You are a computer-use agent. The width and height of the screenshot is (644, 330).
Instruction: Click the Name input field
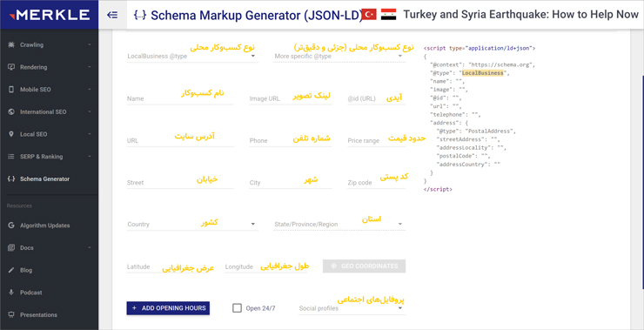pos(180,98)
